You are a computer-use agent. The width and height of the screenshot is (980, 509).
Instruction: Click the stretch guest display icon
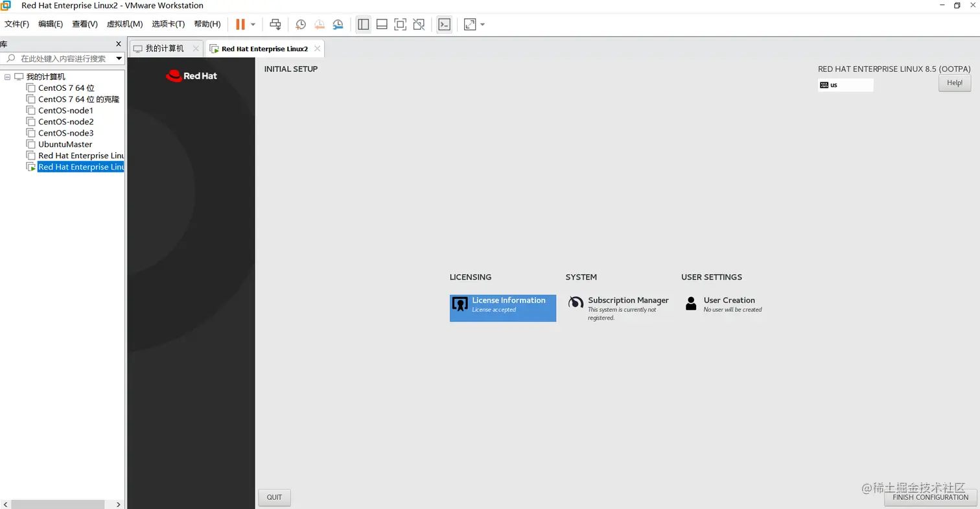point(470,25)
